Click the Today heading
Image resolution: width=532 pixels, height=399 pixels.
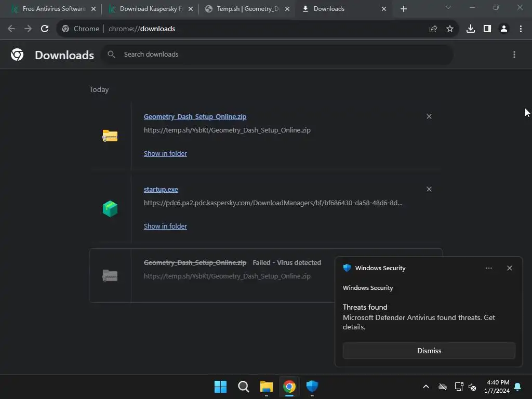point(99,89)
